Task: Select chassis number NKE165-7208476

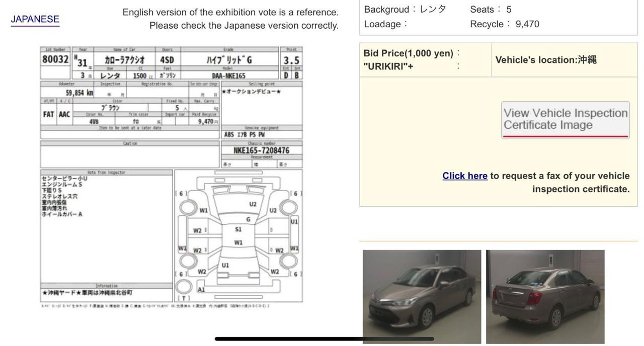Action: coord(261,150)
